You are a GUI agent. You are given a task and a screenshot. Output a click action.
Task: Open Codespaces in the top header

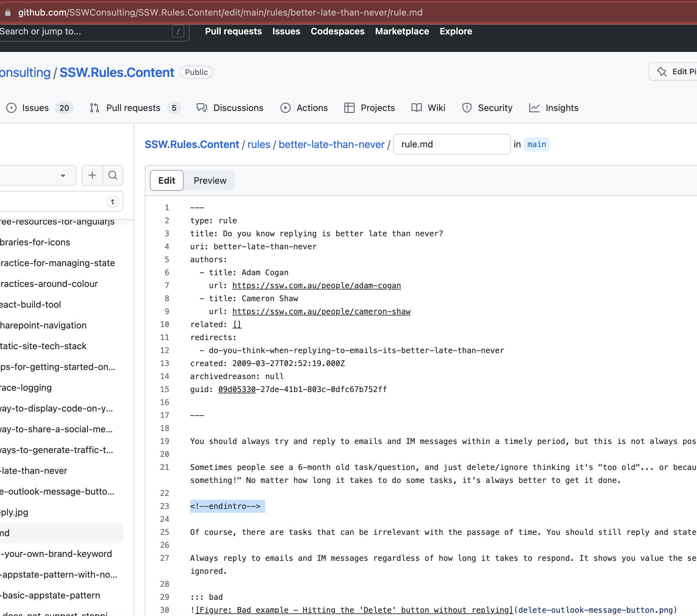point(337,31)
